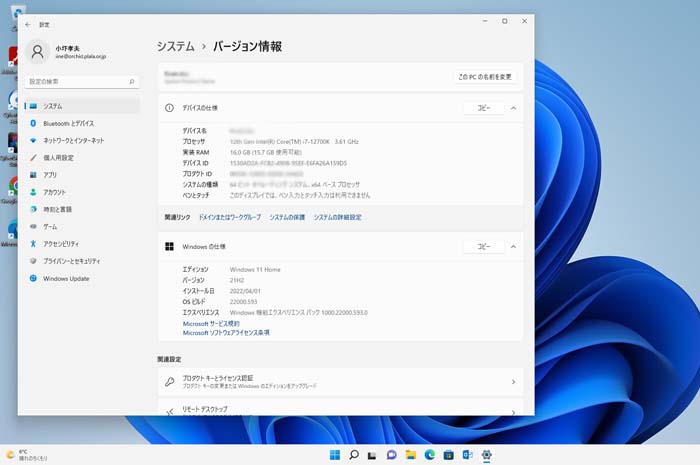Click the user profile avatar
Screen dimensions: 700x465
[38, 52]
